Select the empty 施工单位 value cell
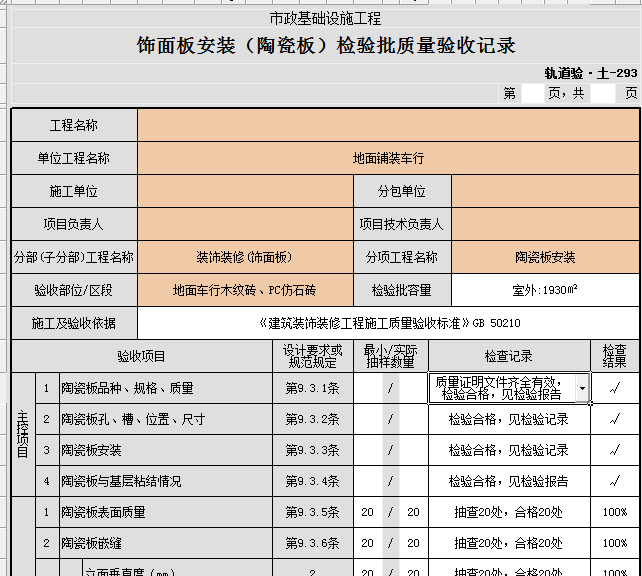 (x=245, y=191)
